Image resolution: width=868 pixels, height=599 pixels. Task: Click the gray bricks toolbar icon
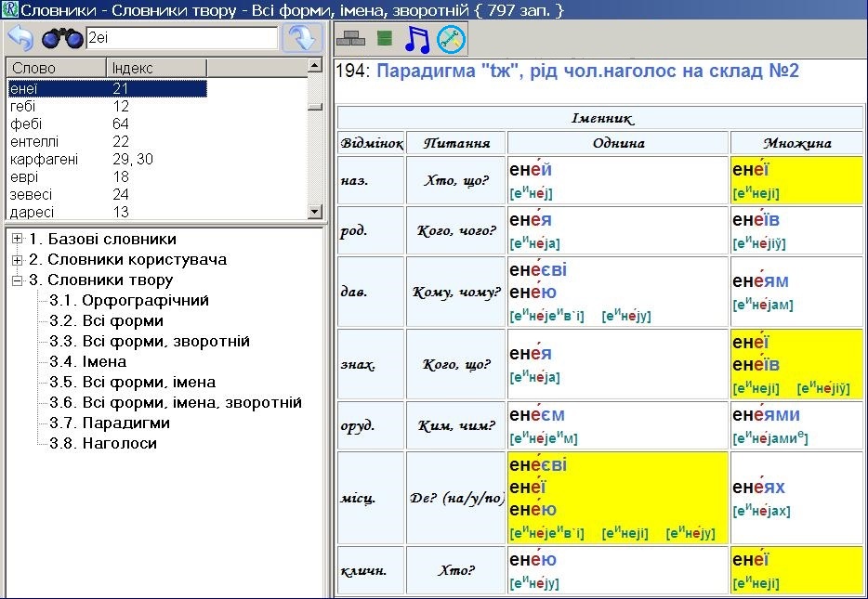(x=351, y=39)
